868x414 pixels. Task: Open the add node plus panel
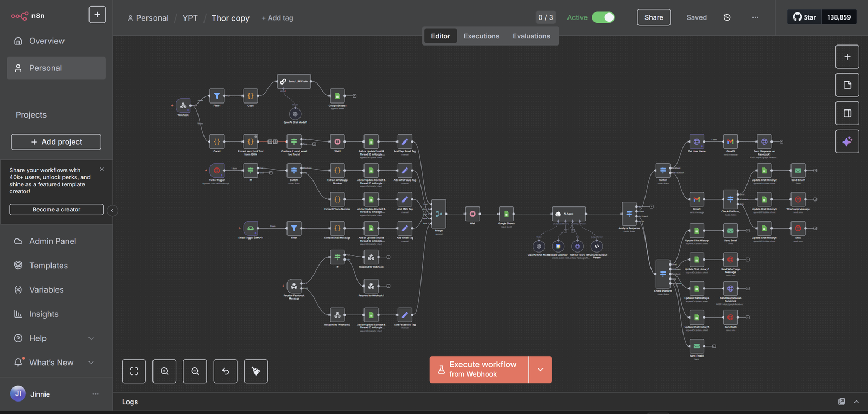847,57
